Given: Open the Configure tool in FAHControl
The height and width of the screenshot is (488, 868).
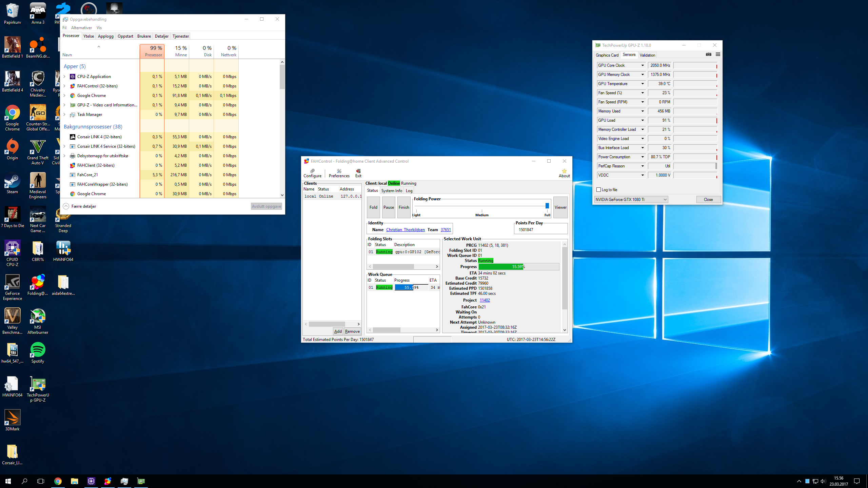Looking at the screenshot, I should coord(312,173).
